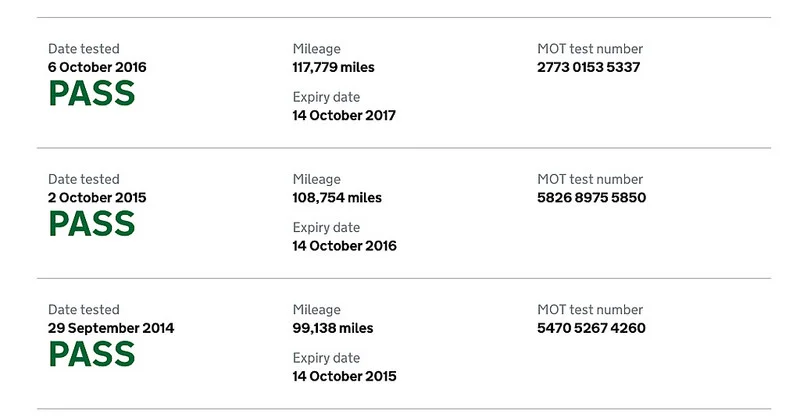800x418 pixels.
Task: Click the Mileage label in the 2014 entry
Action: tap(316, 310)
